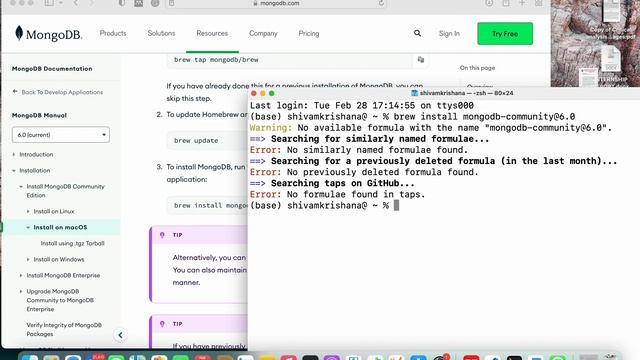The height and width of the screenshot is (360, 640).
Task: Click the 'On this page' heading
Action: tap(477, 68)
